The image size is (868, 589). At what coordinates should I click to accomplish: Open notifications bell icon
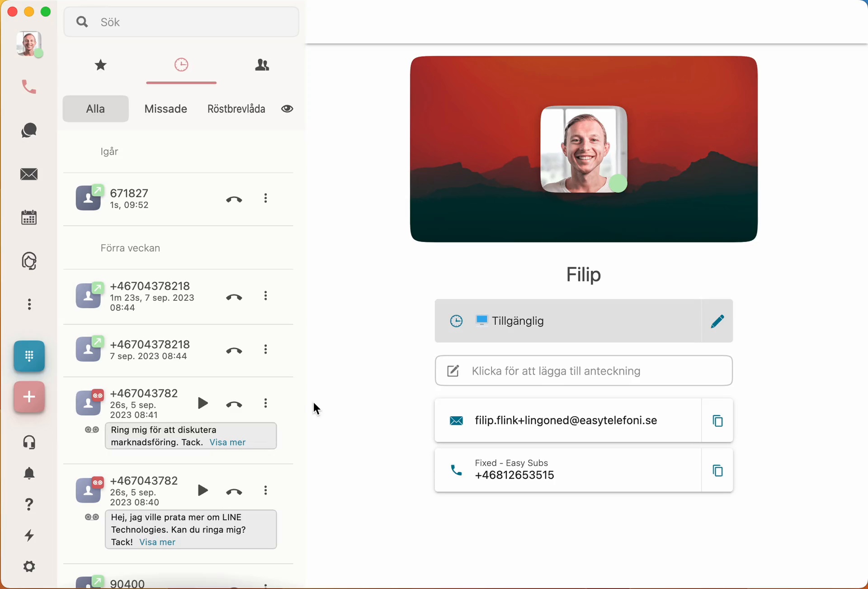click(29, 474)
